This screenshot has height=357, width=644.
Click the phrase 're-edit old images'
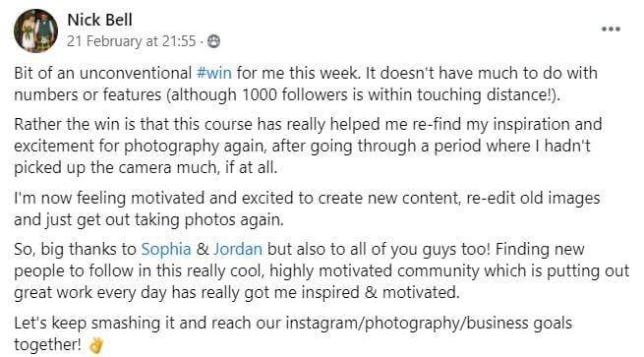(533, 198)
